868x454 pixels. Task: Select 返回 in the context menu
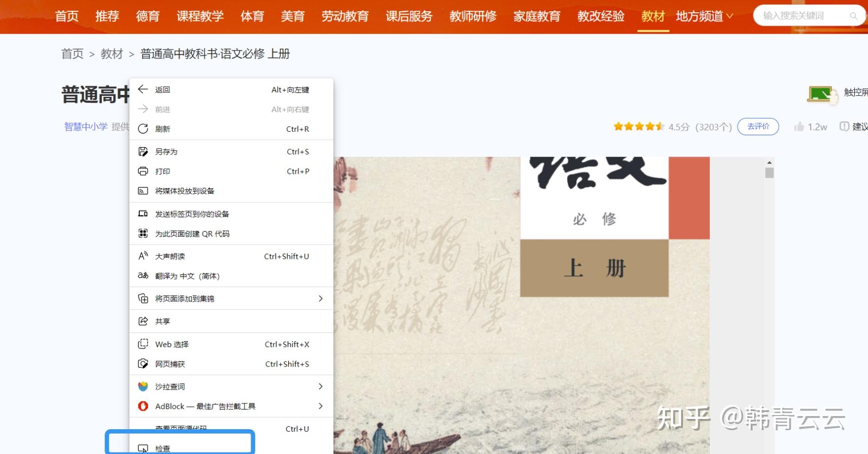pos(231,90)
